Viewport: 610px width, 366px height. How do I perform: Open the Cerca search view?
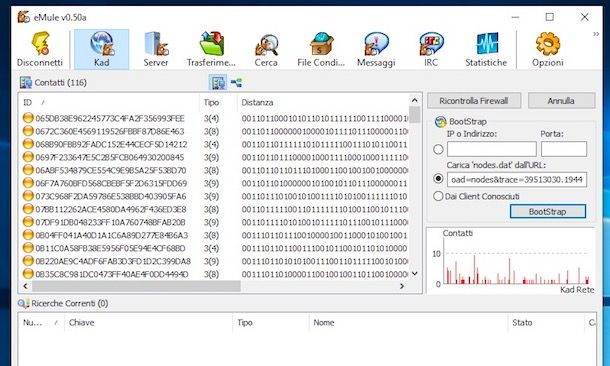click(266, 49)
